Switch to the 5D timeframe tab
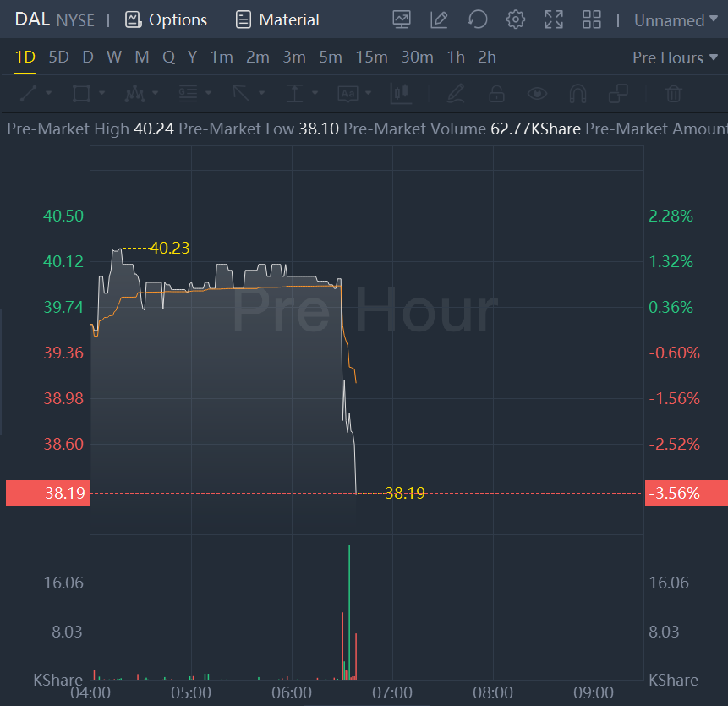 [58, 57]
